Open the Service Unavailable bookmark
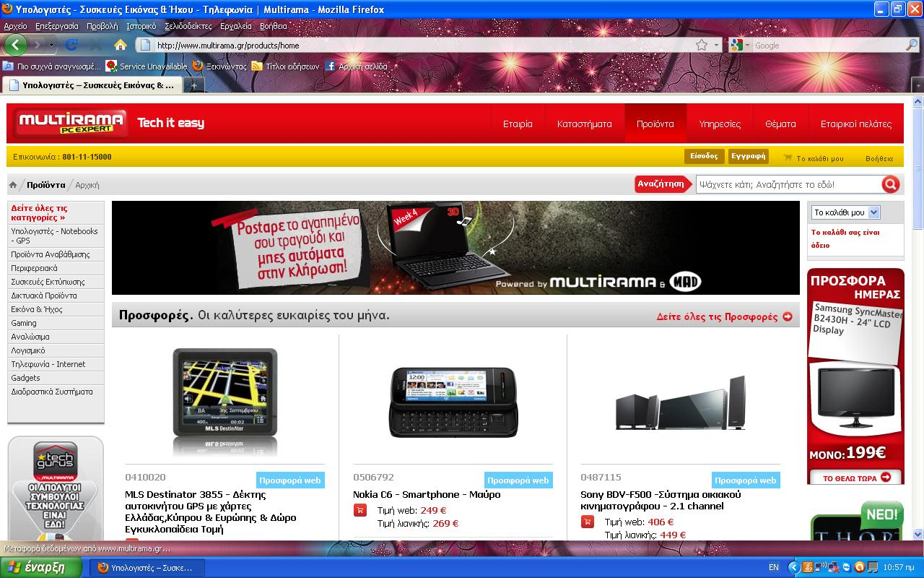Screen dimensions: 924x578 pyautogui.click(x=147, y=66)
